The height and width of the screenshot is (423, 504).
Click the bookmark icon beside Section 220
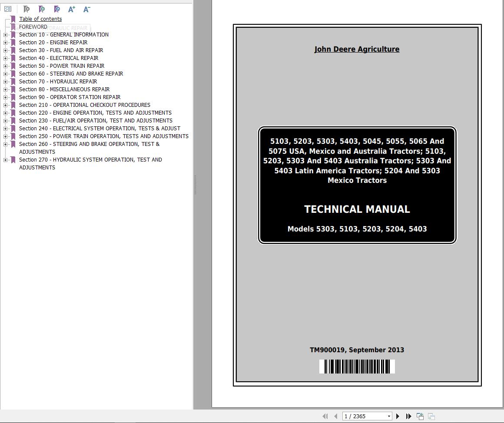click(13, 113)
